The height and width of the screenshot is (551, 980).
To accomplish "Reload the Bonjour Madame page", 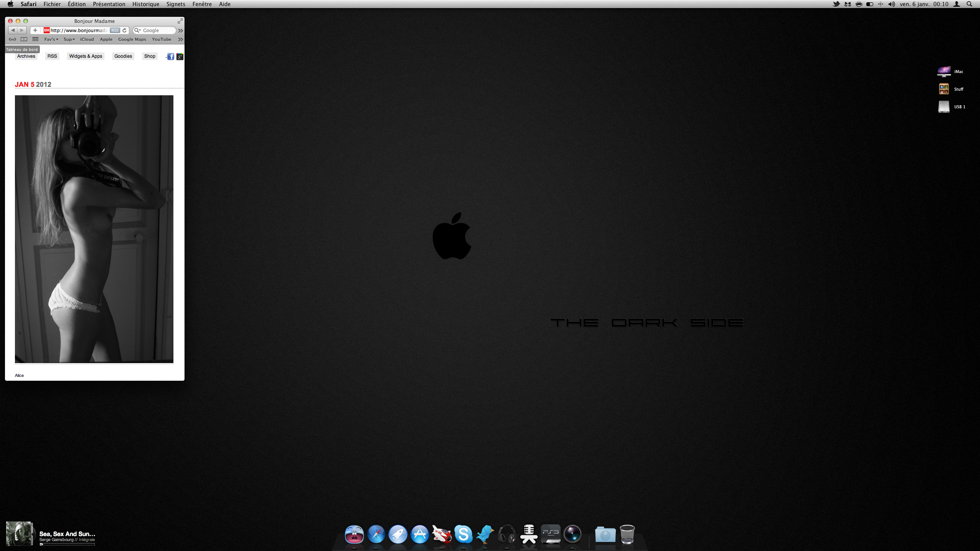I will pos(124,30).
